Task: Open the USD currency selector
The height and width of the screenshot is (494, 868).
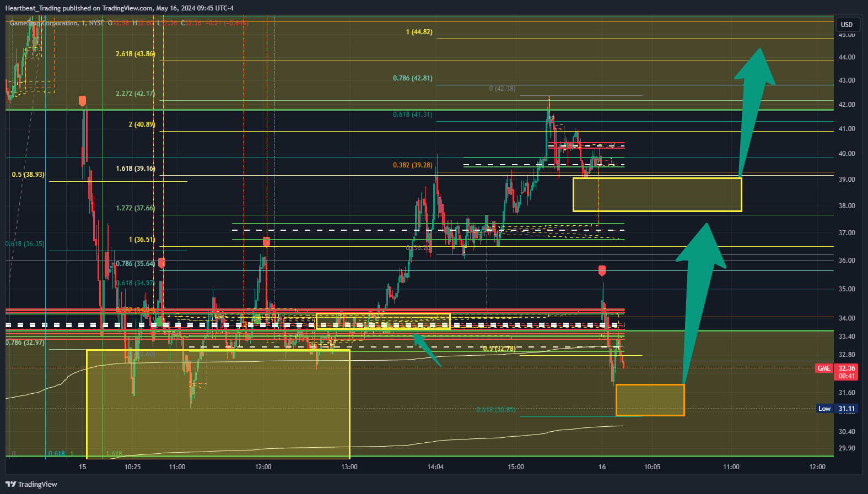Action: pos(847,24)
